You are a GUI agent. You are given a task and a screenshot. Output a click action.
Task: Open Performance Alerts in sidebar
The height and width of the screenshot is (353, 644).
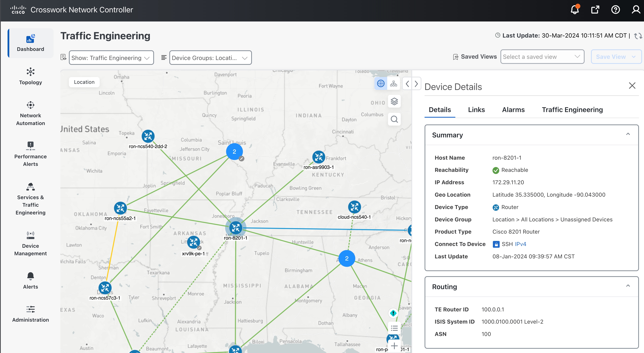point(31,154)
